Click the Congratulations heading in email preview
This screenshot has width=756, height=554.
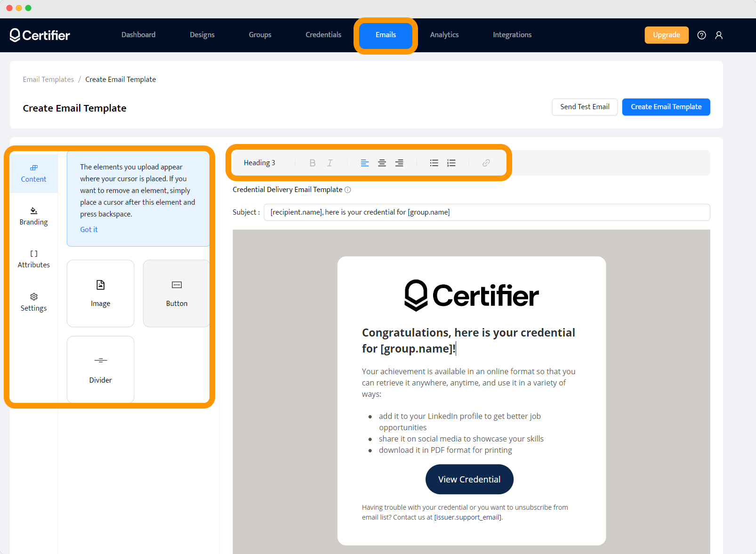(468, 340)
